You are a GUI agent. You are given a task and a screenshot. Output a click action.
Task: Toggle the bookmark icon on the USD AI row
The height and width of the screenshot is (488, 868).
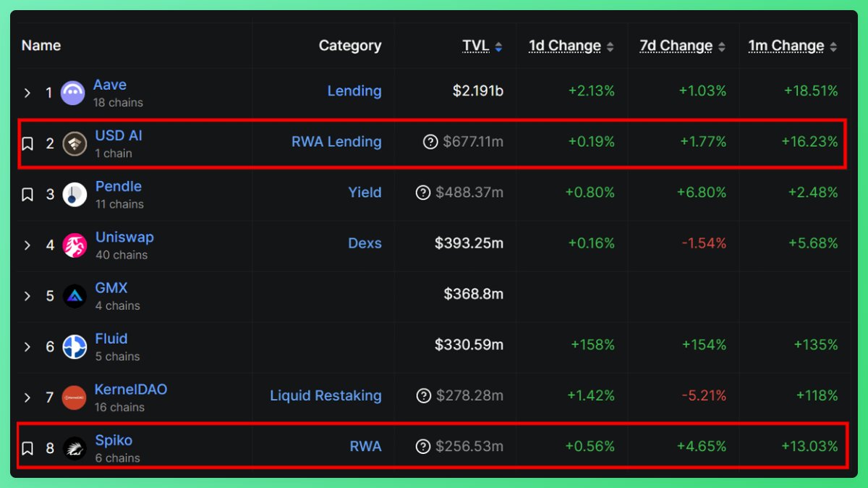[27, 143]
